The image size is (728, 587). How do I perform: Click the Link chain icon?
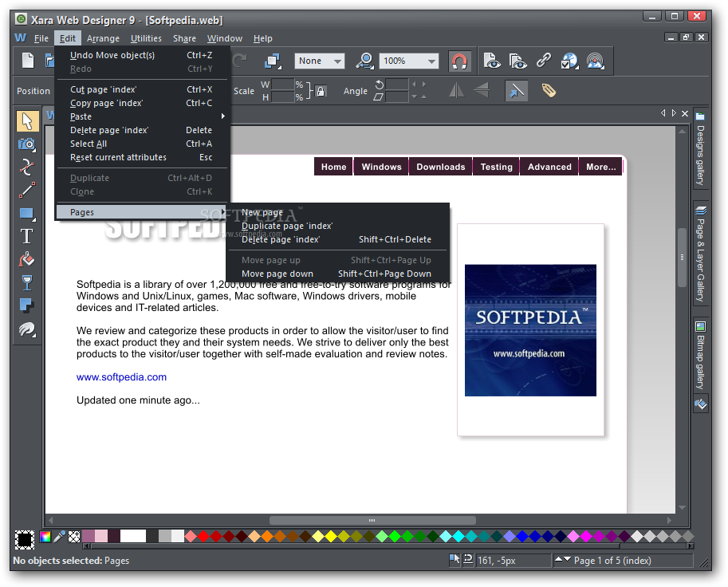pos(543,61)
